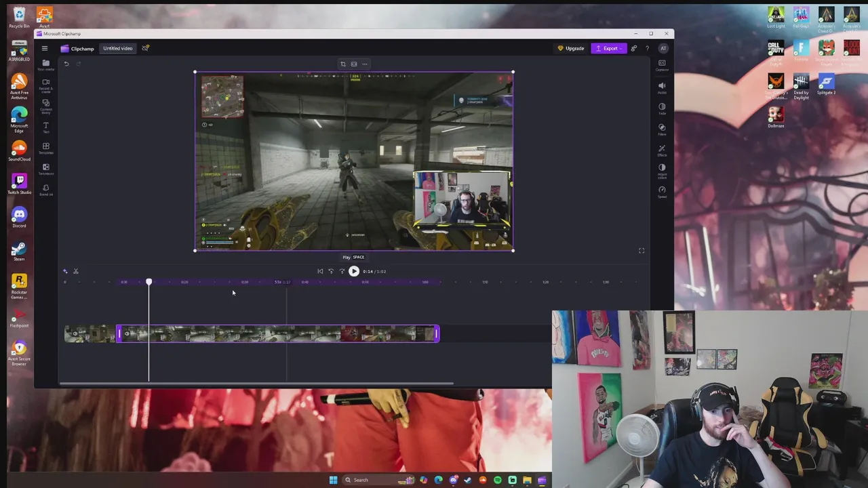Screen dimensions: 868x488
Task: Open the Record & create panel
Action: [x=46, y=85]
